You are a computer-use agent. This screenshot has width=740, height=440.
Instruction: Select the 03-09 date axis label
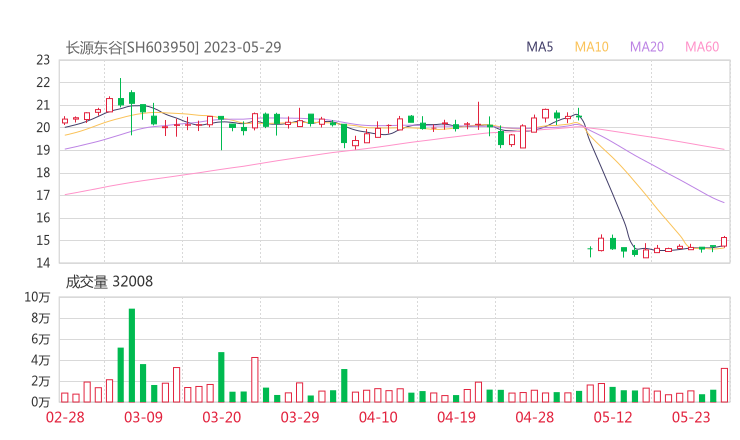[143, 417]
